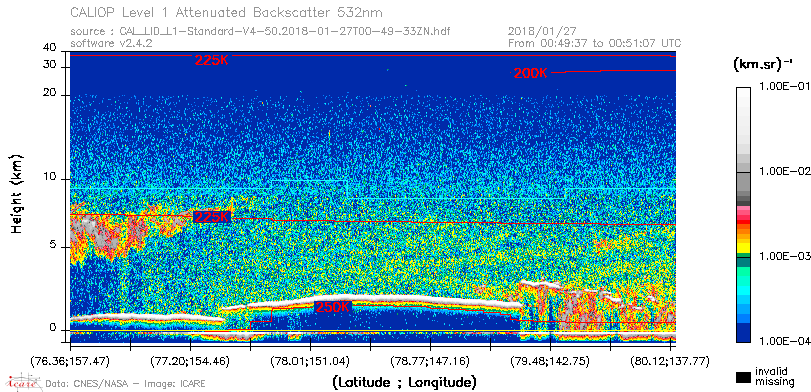Click the '(77.20;154.46)' axis tick label
This screenshot has width=811, height=392.
tap(190, 360)
